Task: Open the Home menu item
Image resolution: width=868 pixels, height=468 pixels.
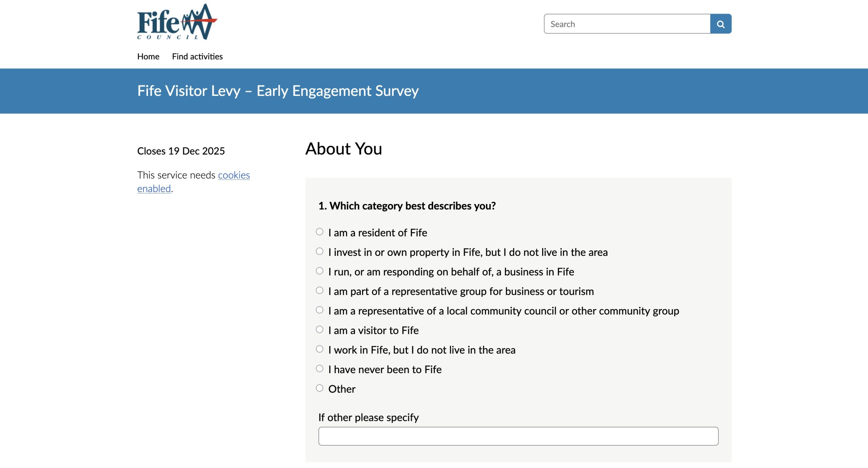Action: tap(148, 57)
